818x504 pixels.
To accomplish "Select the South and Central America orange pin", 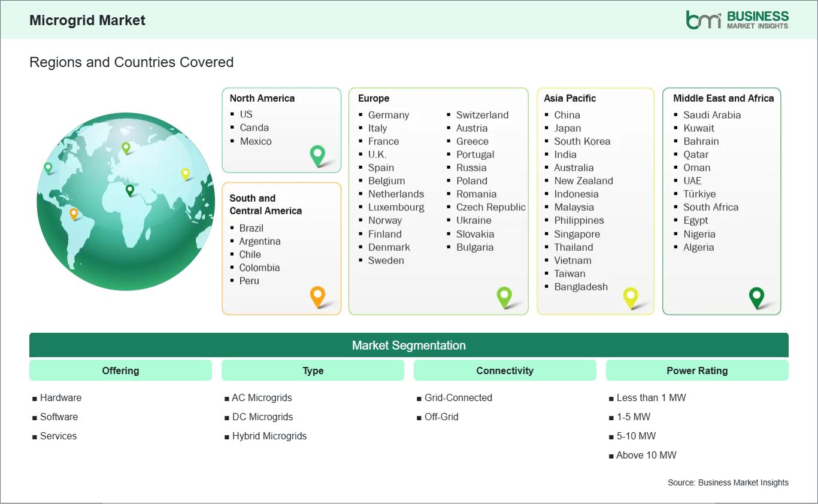I will coord(317,296).
